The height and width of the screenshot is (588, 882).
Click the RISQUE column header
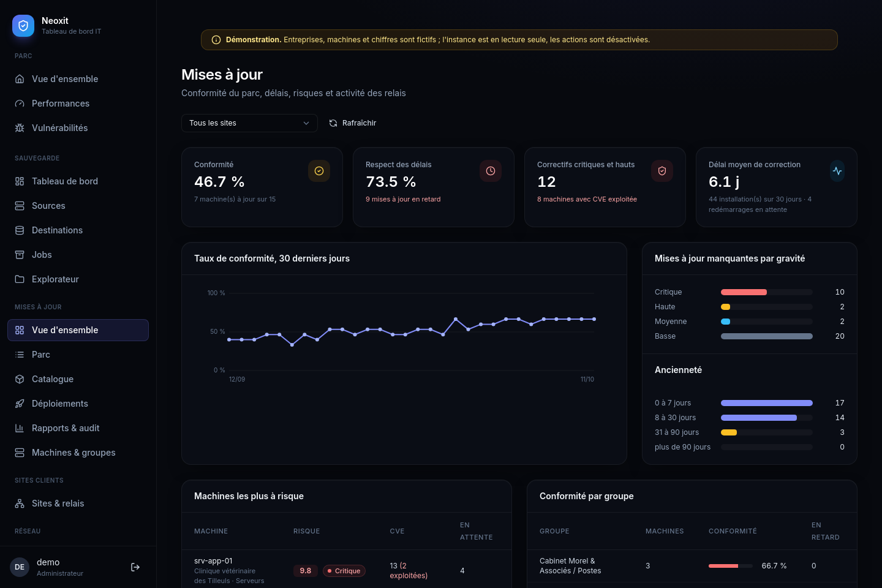[307, 531]
